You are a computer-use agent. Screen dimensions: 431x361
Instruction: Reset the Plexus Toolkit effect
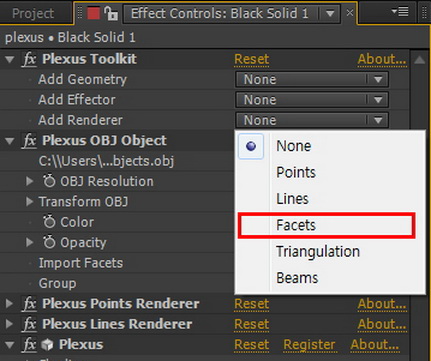click(252, 59)
